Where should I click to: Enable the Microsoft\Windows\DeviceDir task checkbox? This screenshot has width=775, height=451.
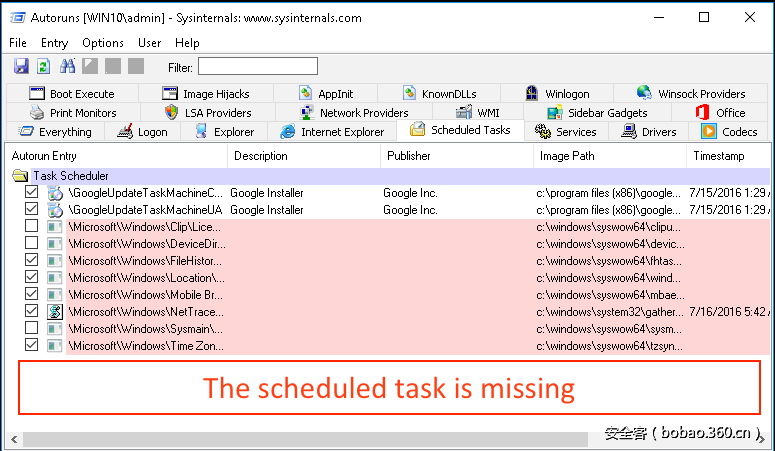point(32,244)
